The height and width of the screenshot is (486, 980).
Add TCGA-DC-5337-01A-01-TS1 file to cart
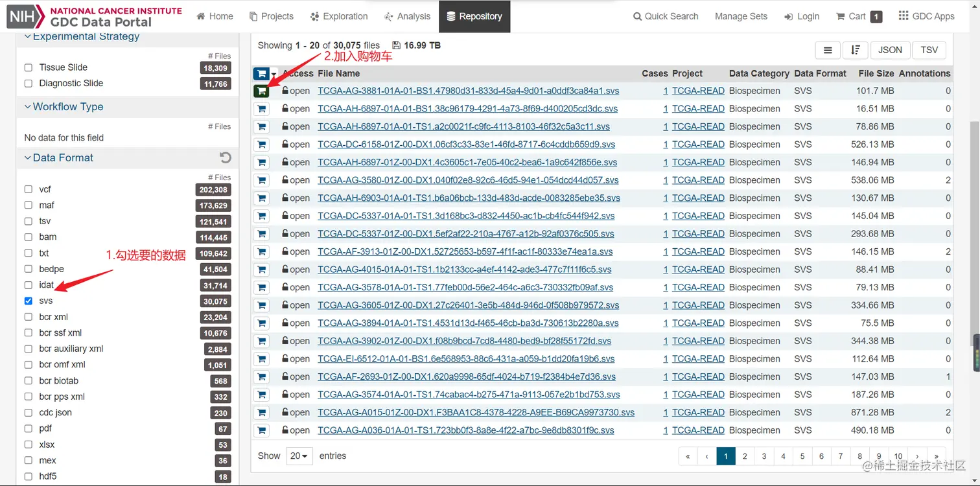(x=261, y=216)
